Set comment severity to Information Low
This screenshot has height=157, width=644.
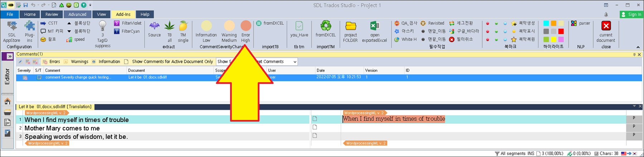[x=206, y=31]
